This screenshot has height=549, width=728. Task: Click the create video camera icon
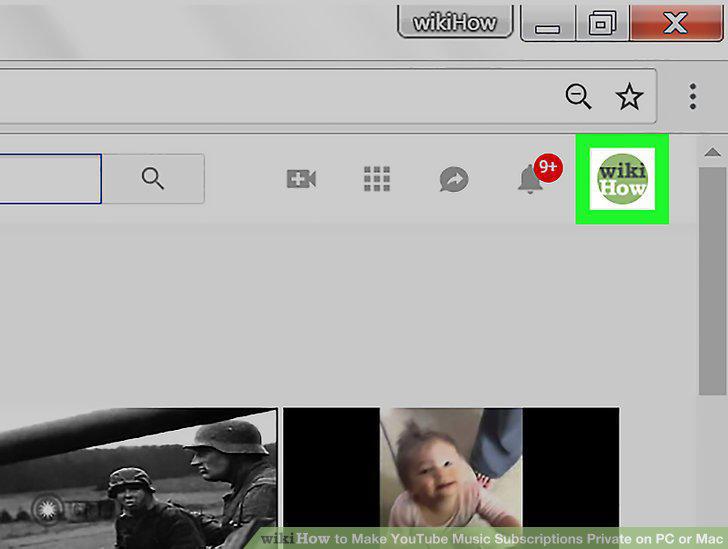tap(301, 179)
